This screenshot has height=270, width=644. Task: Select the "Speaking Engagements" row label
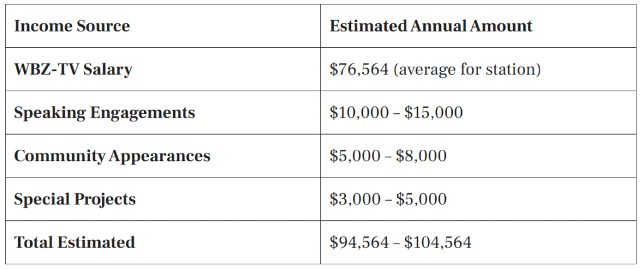click(x=104, y=113)
